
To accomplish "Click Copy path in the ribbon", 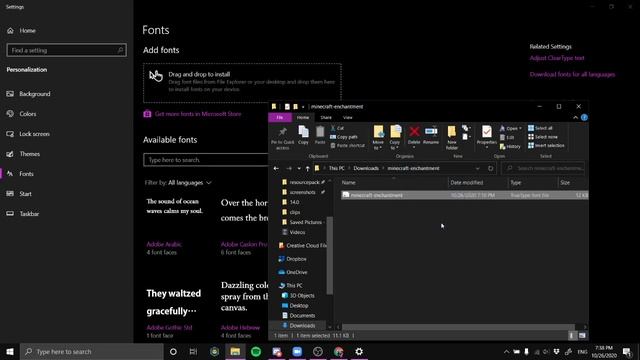I will pos(344,137).
